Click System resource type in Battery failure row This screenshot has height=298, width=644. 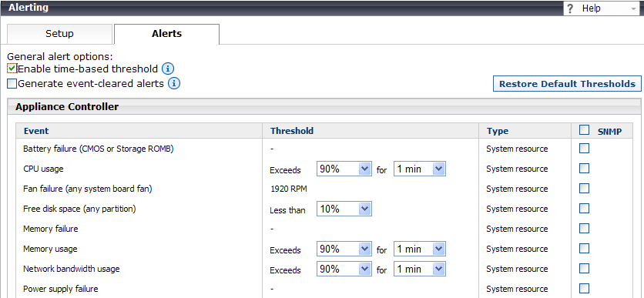pos(517,149)
